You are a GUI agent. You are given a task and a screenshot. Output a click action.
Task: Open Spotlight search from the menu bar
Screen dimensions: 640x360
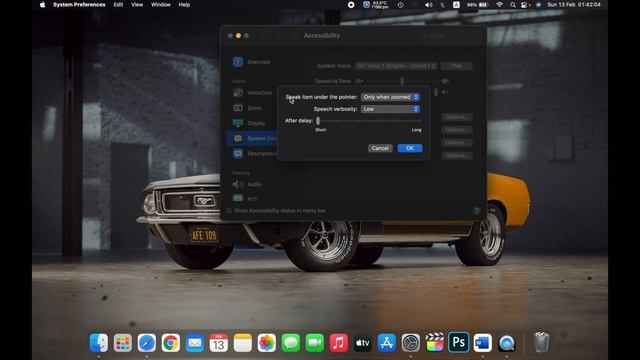tap(513, 5)
